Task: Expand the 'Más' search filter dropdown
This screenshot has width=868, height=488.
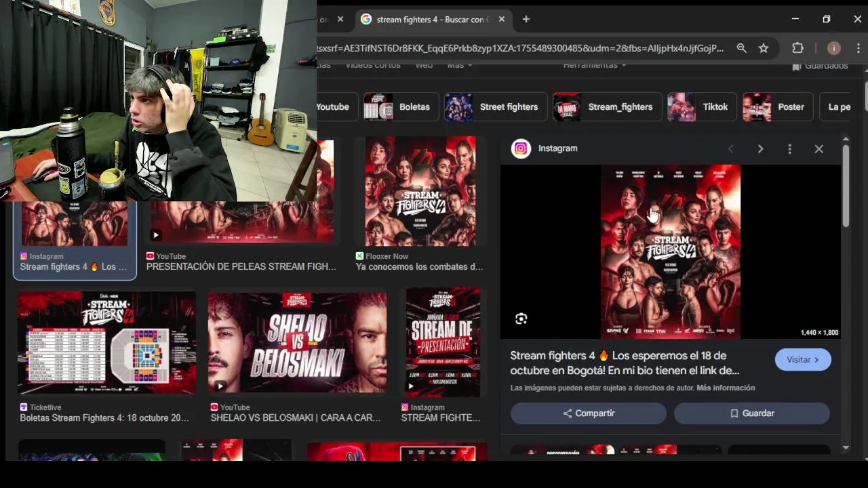Action: coord(459,66)
